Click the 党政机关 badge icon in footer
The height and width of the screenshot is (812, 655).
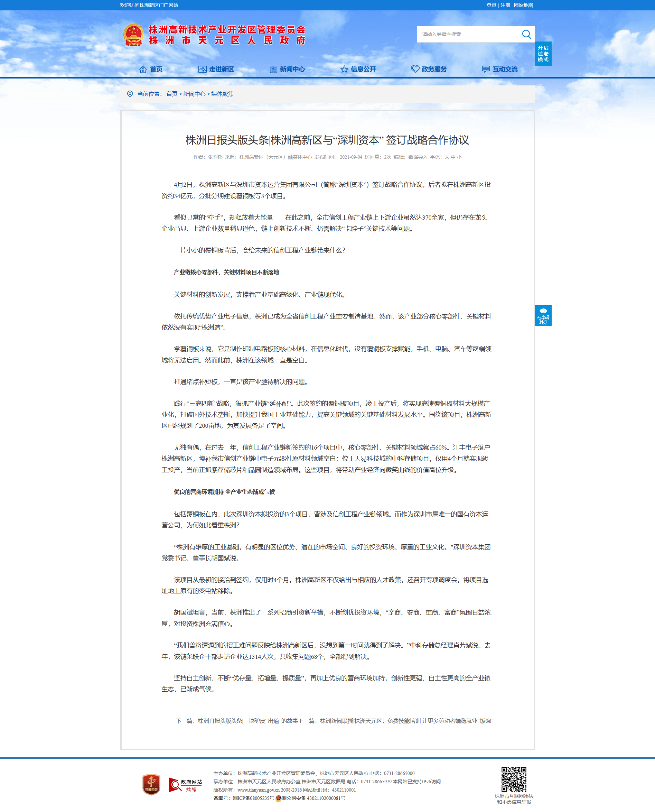coord(151,784)
